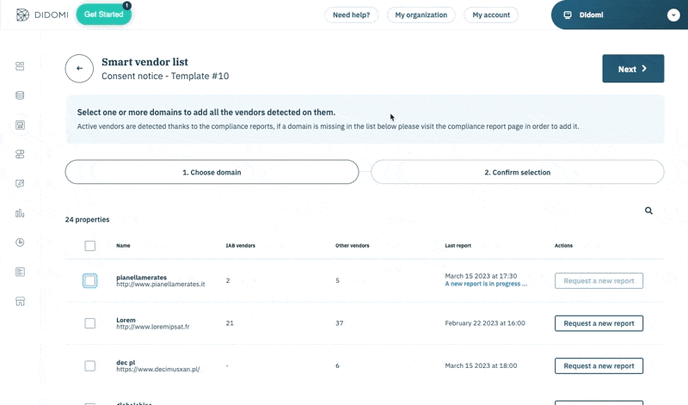Click the 'Smart vendor list' title
Image resolution: width=688 pixels, height=405 pixels.
(145, 62)
